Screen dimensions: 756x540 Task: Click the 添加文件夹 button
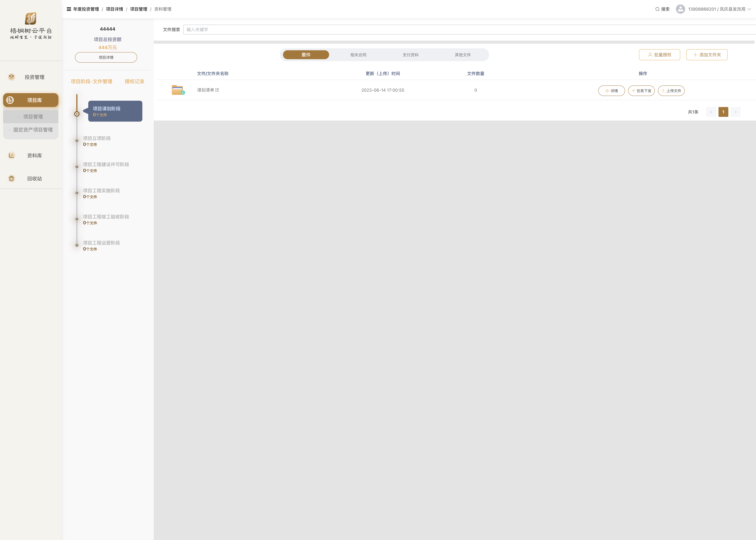pyautogui.click(x=707, y=55)
